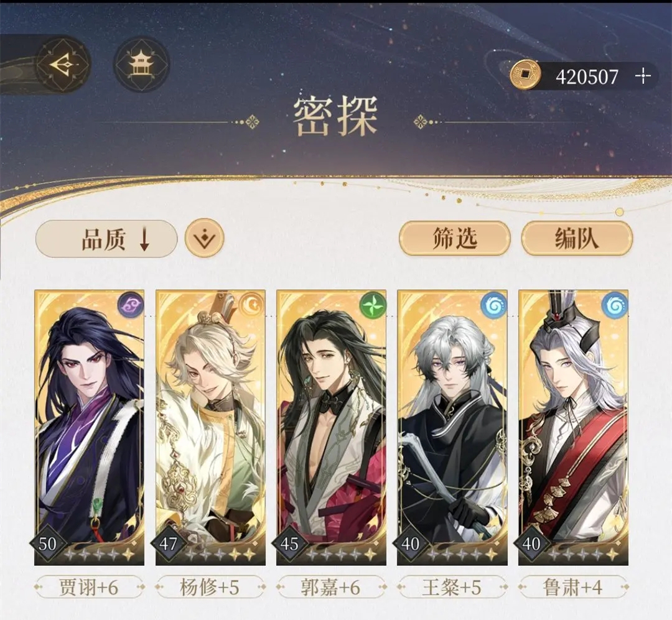This screenshot has width=672, height=620.
Task: Open the pavilion home icon
Action: coord(142,65)
